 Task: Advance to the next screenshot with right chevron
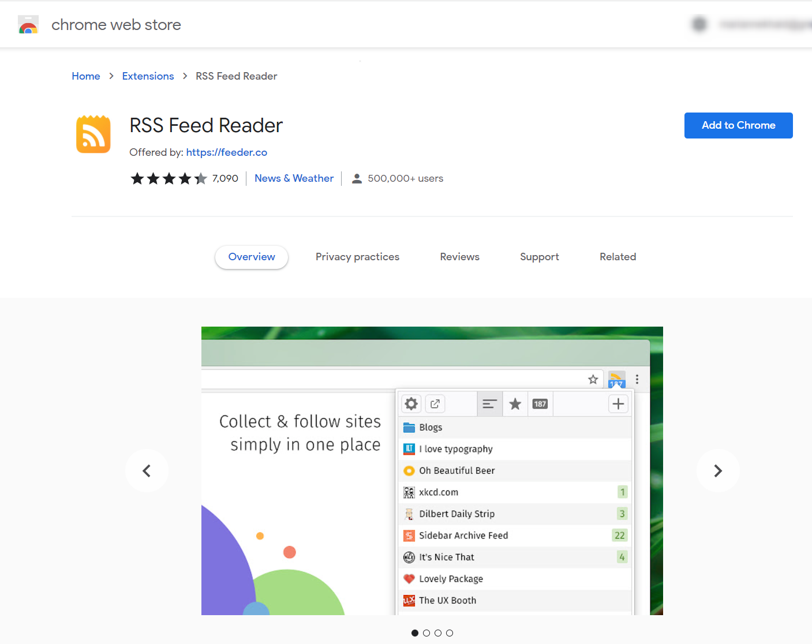[x=717, y=470]
